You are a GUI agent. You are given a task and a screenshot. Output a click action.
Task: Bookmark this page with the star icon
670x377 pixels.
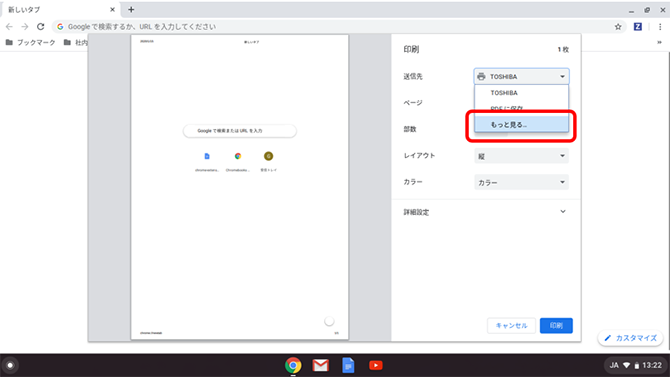[618, 27]
